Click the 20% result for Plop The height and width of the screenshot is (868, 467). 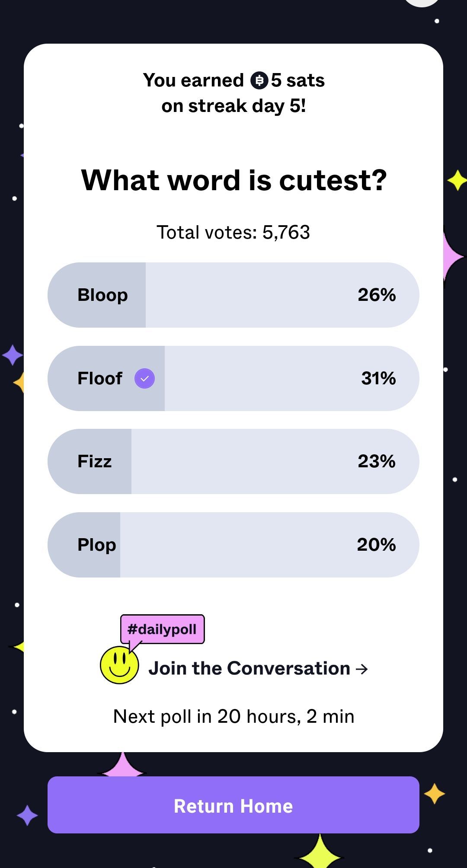click(376, 545)
